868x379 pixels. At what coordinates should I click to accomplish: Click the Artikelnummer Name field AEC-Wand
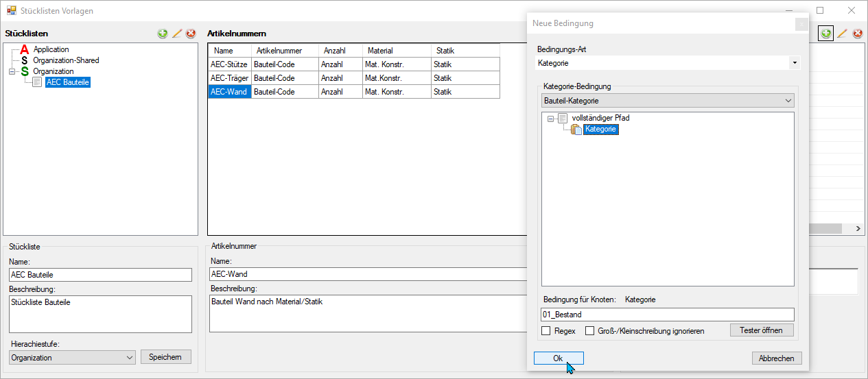pos(369,274)
